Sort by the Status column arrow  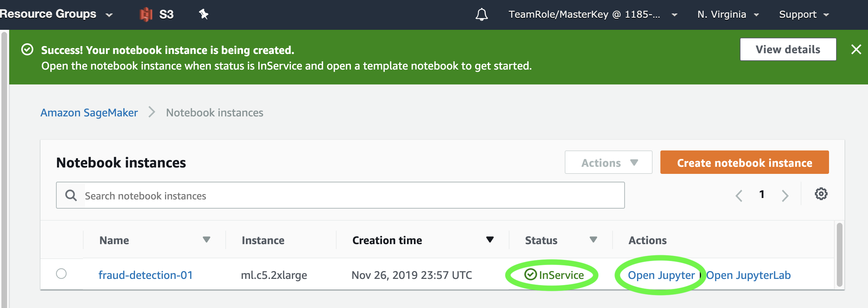593,240
